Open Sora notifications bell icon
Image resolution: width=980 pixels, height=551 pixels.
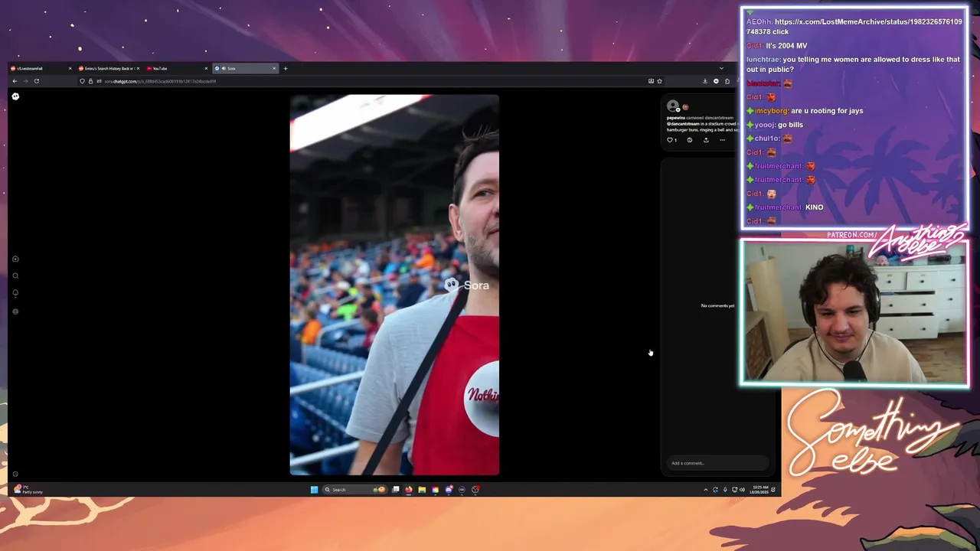pos(15,293)
